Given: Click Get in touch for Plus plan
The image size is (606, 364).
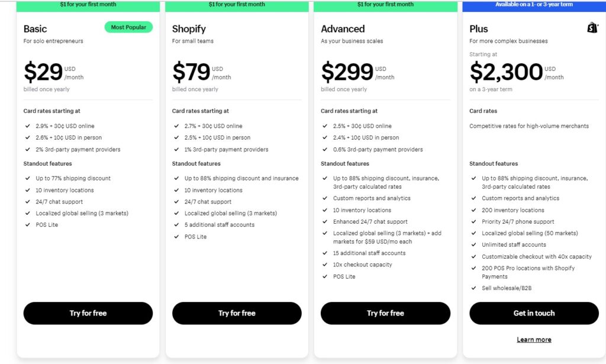Looking at the screenshot, I should coord(534,313).
